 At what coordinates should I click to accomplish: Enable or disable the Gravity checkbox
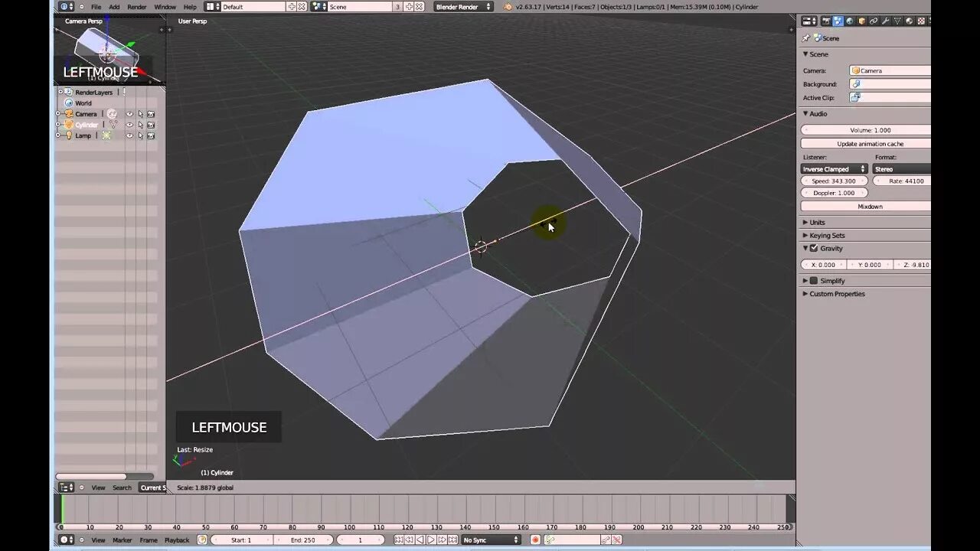(x=814, y=248)
